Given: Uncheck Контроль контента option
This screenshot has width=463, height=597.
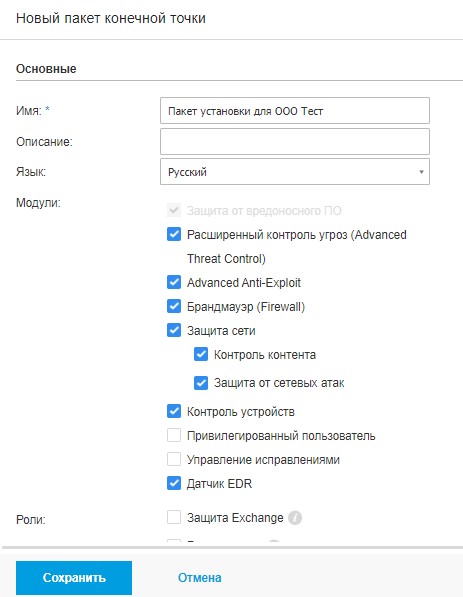Looking at the screenshot, I should click(x=201, y=354).
